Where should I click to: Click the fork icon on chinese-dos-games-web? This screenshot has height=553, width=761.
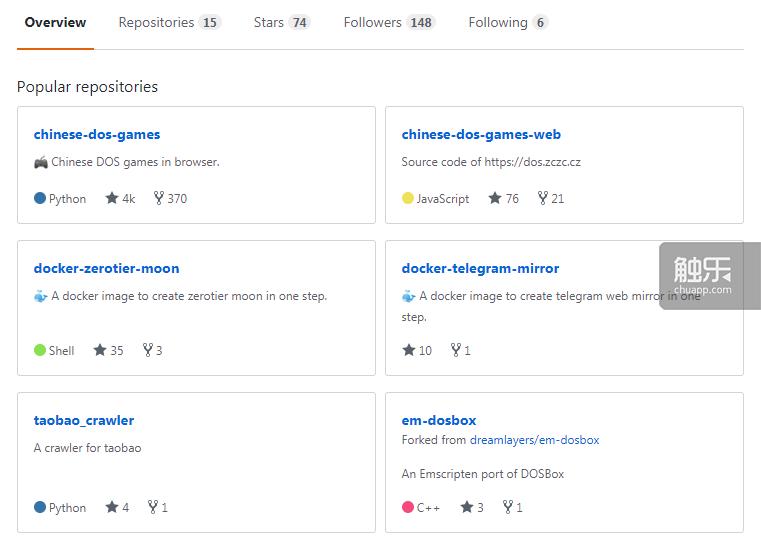[x=542, y=198]
